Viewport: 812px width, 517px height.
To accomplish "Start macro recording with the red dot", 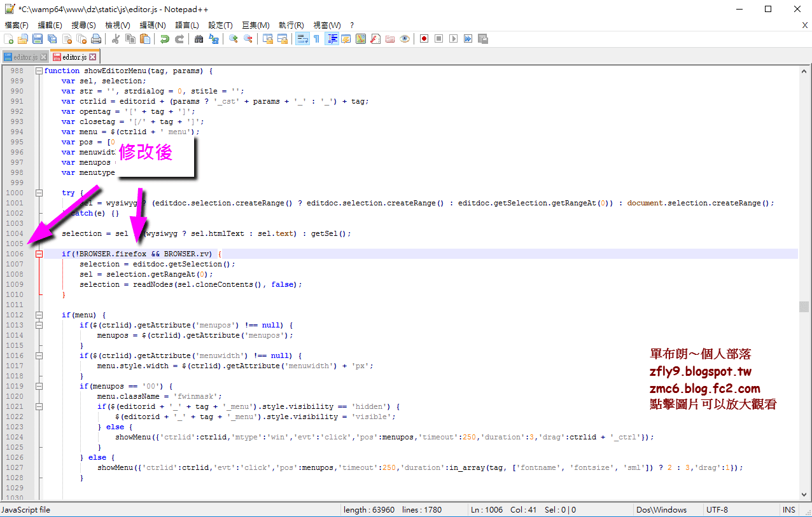I will (424, 39).
